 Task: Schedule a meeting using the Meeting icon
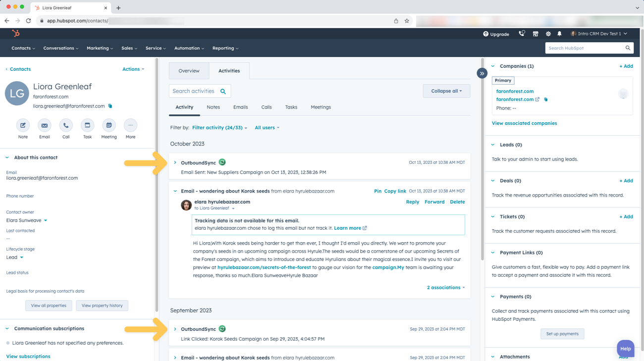point(108,125)
